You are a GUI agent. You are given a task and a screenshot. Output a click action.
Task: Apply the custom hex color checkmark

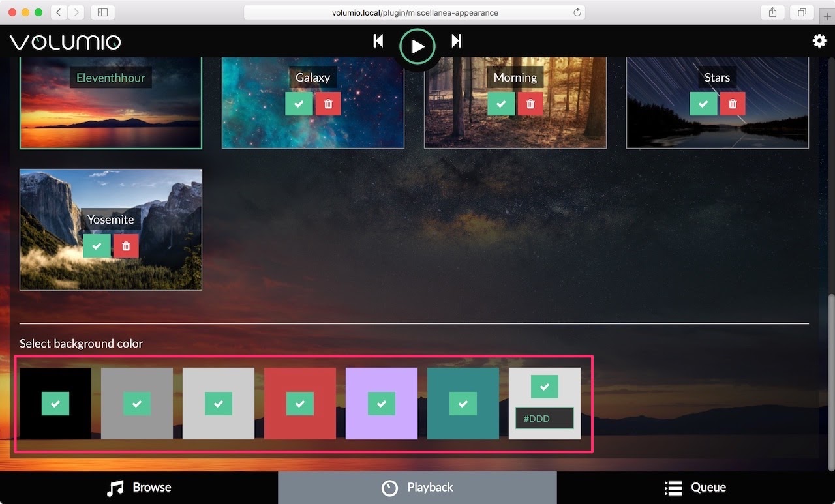[x=545, y=387]
